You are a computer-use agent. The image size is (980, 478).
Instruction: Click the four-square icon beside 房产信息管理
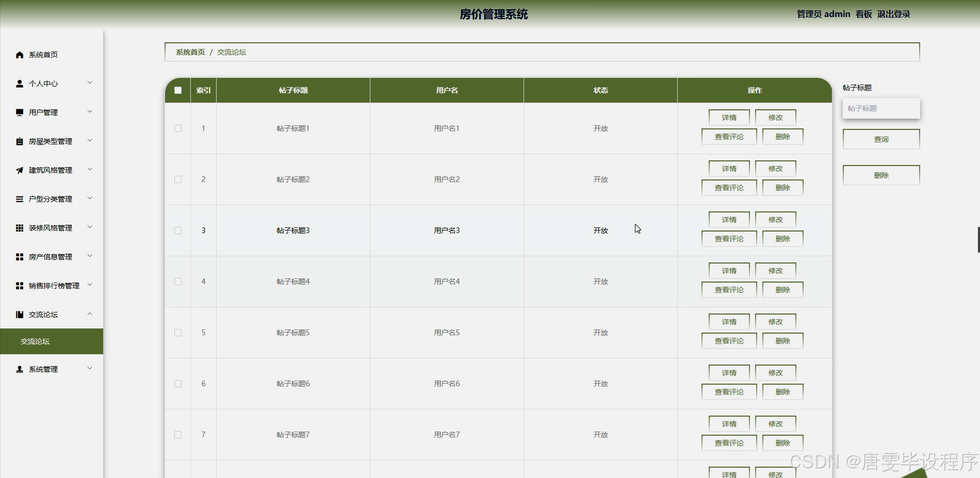[20, 257]
